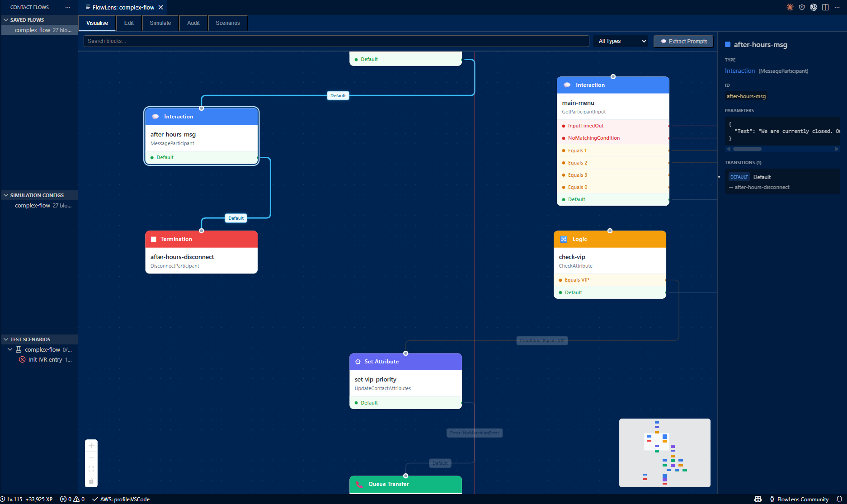Viewport: 847px width, 504px height.
Task: Click the Lv.115 shield status item
Action: [x=11, y=499]
